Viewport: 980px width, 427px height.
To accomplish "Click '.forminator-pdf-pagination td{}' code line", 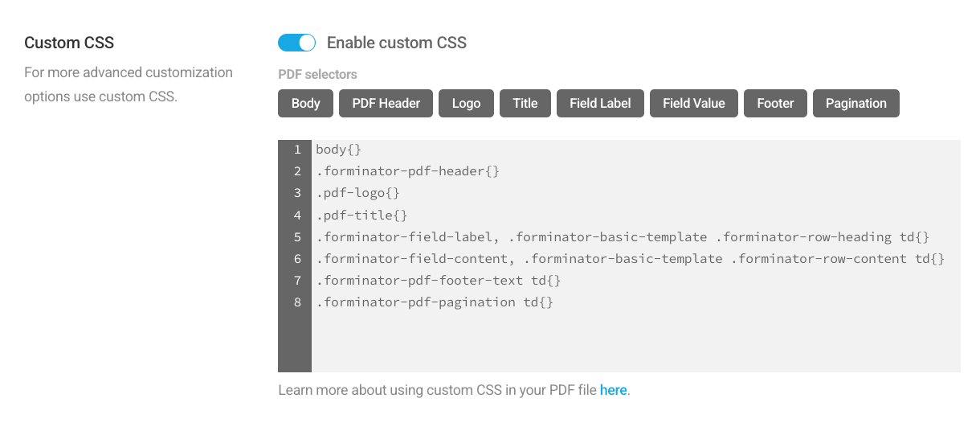I will point(435,302).
